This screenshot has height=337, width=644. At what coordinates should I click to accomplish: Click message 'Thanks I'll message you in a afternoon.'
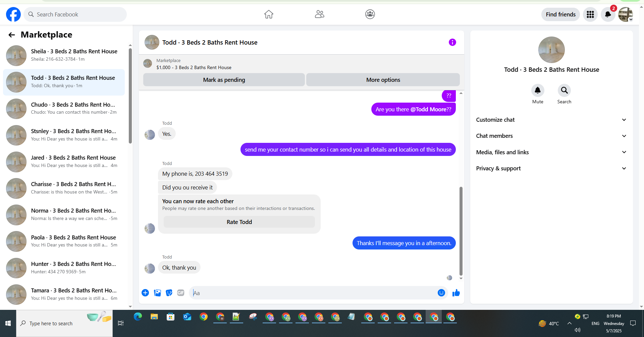click(404, 243)
